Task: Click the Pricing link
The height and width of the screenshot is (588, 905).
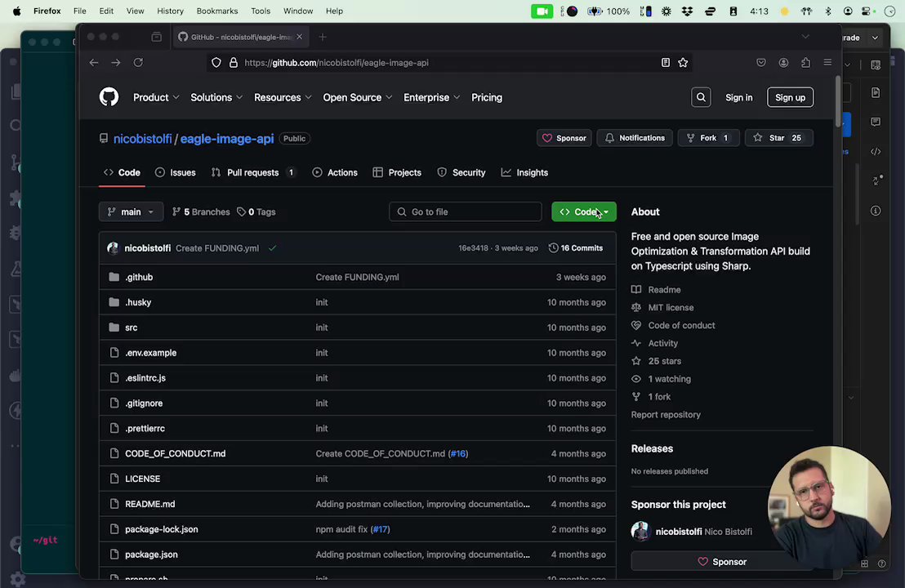Action: tap(487, 97)
